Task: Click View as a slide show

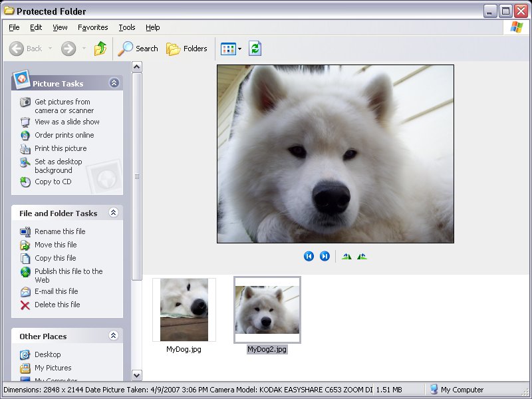Action: tap(67, 122)
